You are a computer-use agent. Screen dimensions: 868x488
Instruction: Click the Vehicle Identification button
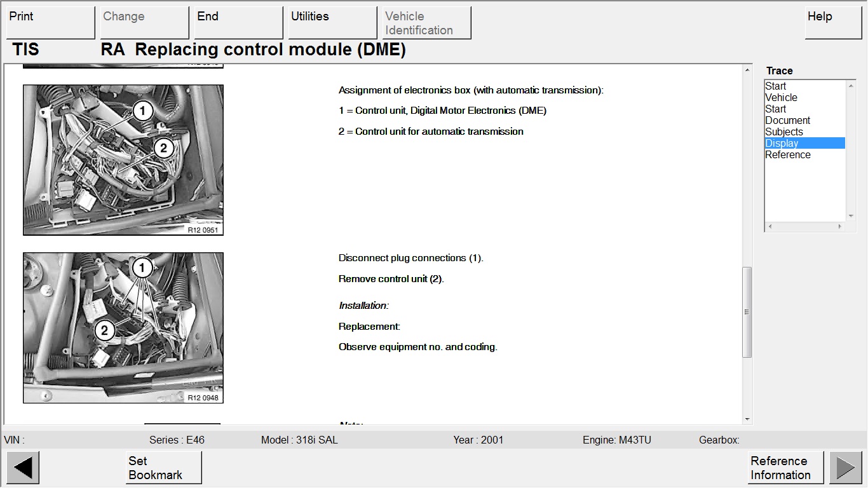click(427, 23)
